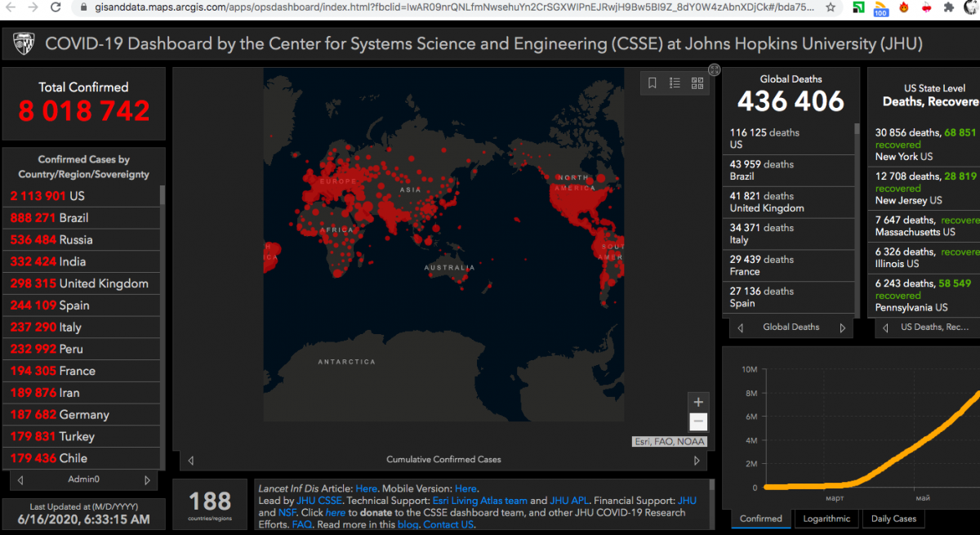
Task: View site info via the lock icon
Action: [x=85, y=7]
